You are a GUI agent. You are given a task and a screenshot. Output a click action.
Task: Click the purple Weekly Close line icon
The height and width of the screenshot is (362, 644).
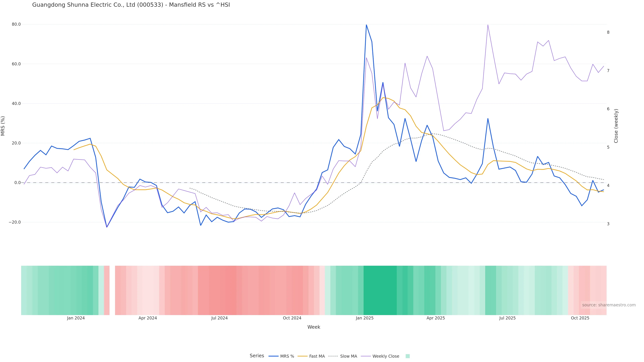pos(366,356)
